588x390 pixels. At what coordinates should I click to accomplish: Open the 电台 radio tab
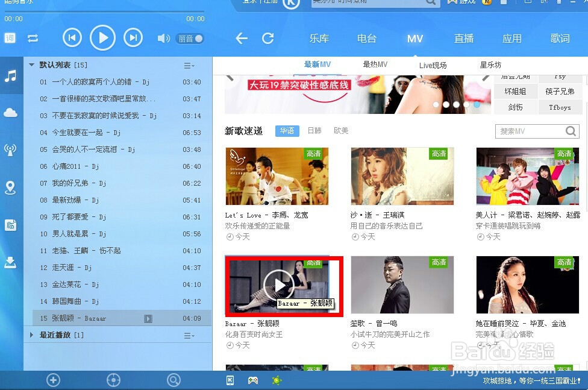point(366,39)
